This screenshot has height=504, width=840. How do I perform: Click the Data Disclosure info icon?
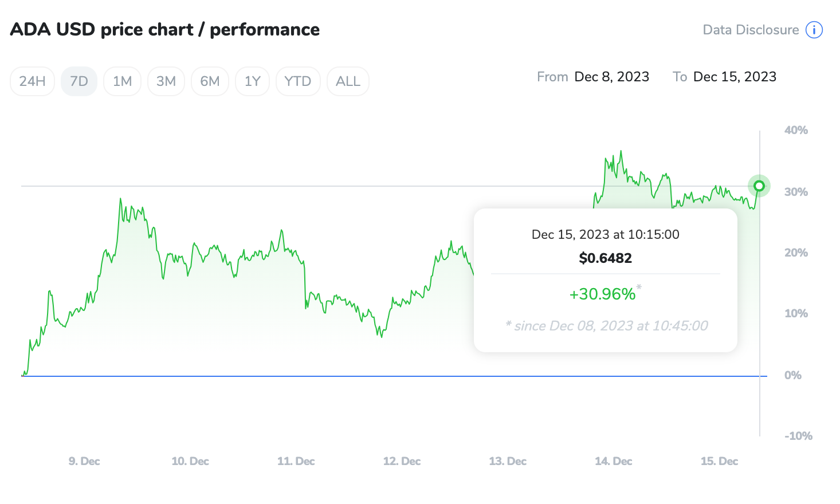coord(814,30)
